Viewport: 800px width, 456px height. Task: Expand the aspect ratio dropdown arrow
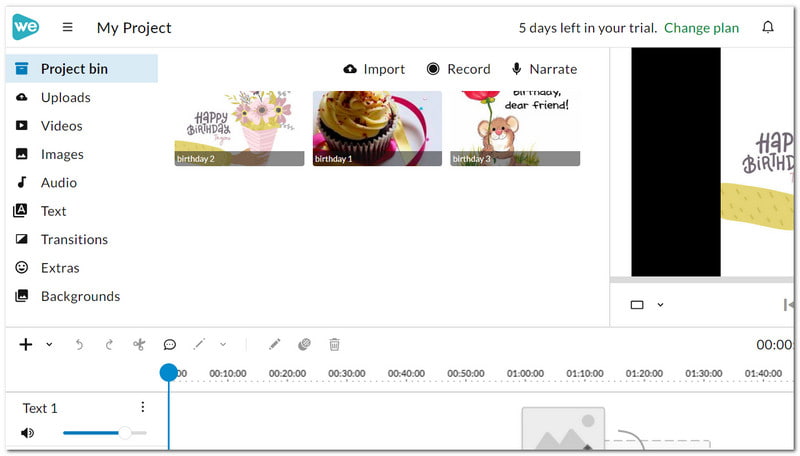point(660,305)
